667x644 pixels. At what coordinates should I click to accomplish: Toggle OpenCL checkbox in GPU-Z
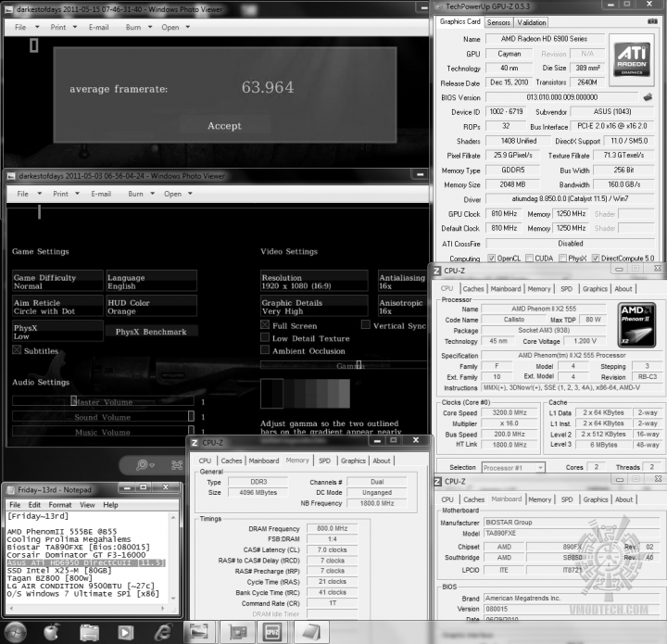pos(491,259)
